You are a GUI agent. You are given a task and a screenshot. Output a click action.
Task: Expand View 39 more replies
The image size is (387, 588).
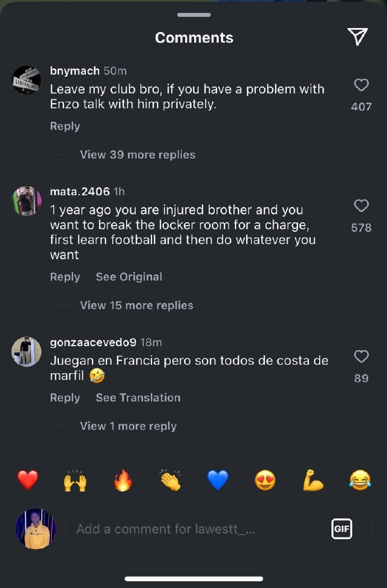137,155
